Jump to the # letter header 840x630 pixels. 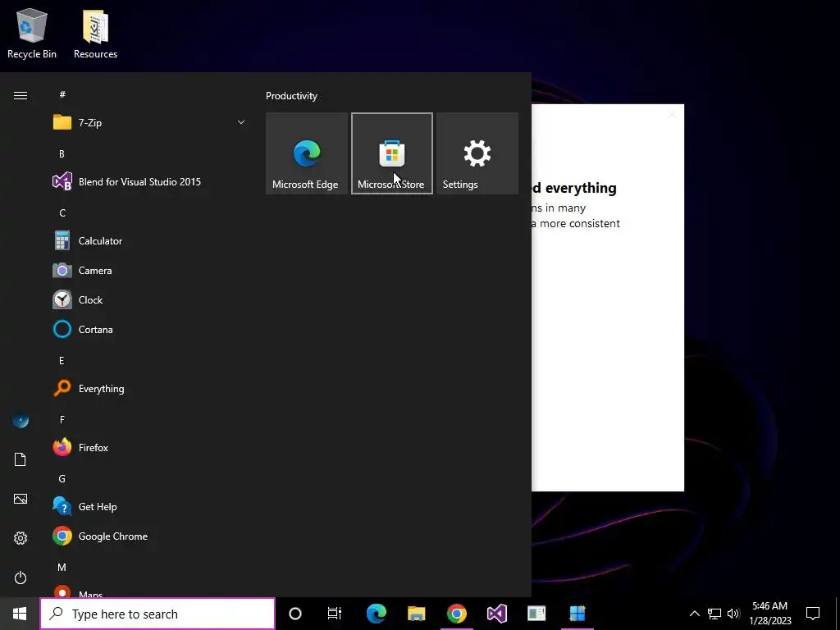(x=62, y=94)
